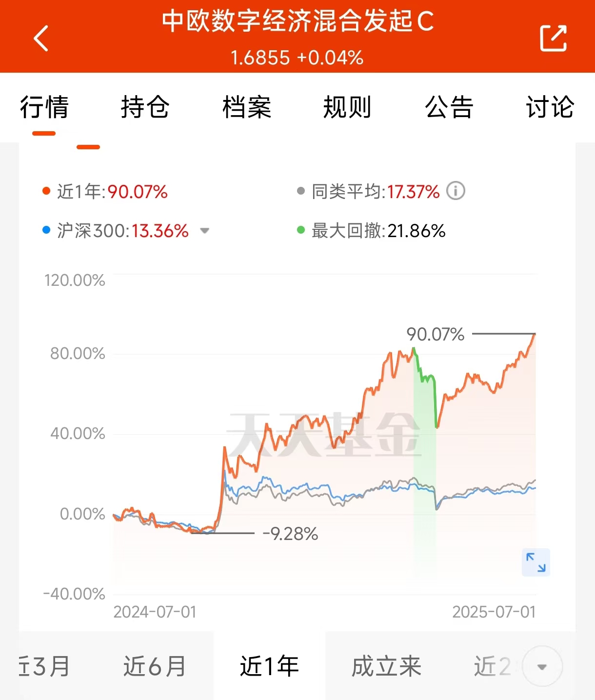Open the share icon in header

(x=554, y=38)
